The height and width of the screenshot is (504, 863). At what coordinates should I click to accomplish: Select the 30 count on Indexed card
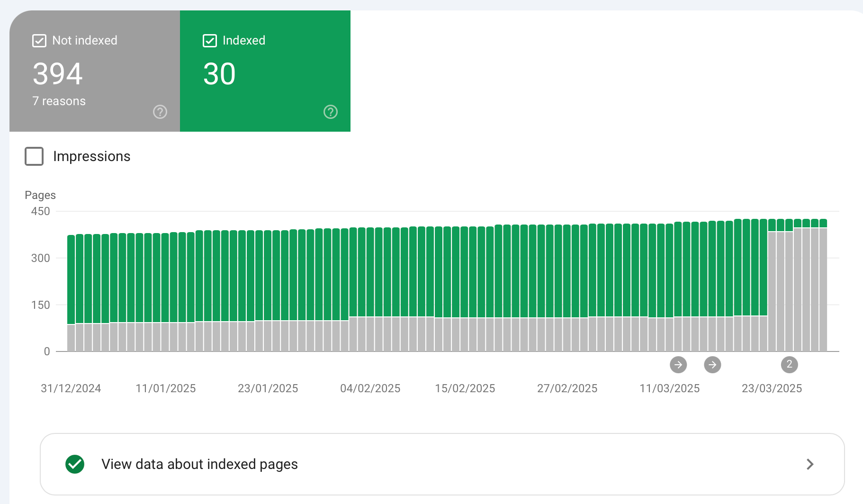pos(219,74)
